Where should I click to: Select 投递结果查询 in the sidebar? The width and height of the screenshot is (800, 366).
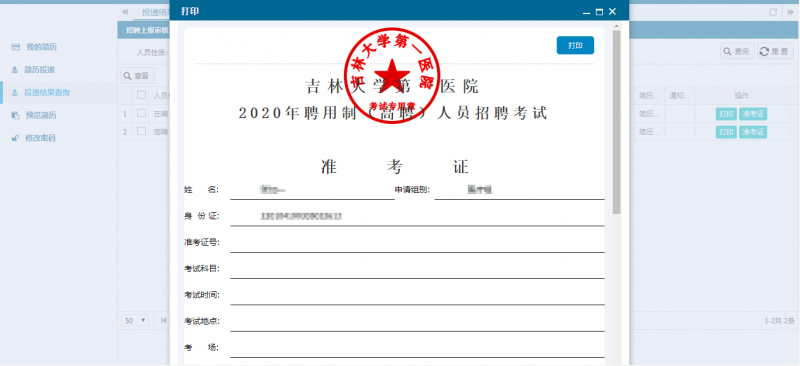click(41, 92)
